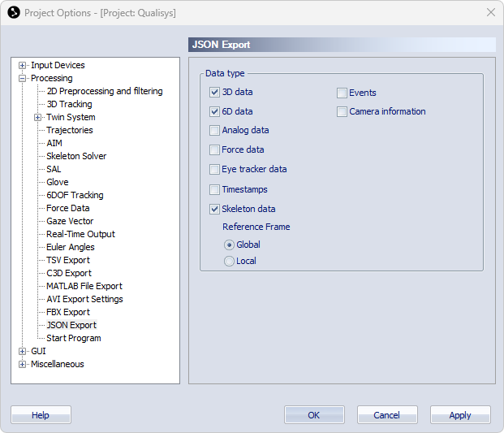Click the Qualisys logo icon in title bar

pos(14,13)
